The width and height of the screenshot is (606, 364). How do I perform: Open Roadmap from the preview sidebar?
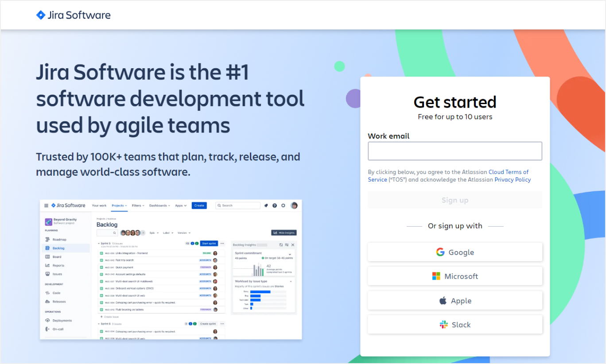point(59,240)
